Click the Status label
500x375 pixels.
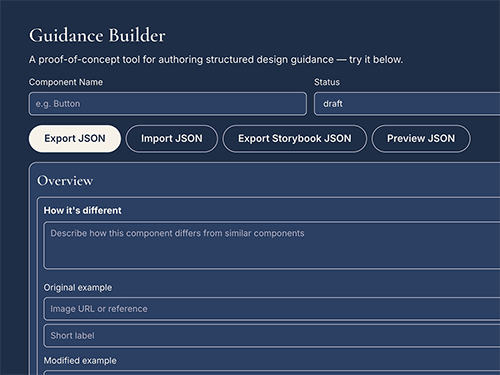click(327, 82)
